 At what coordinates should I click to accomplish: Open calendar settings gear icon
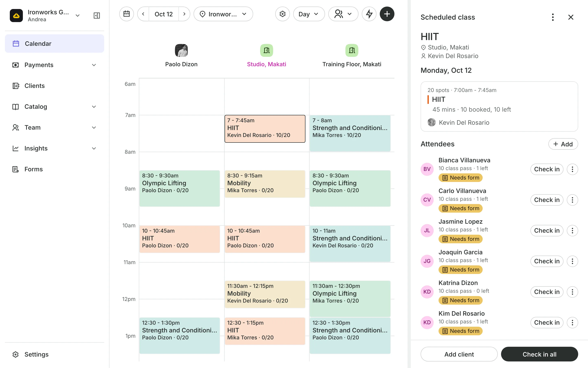click(x=282, y=14)
